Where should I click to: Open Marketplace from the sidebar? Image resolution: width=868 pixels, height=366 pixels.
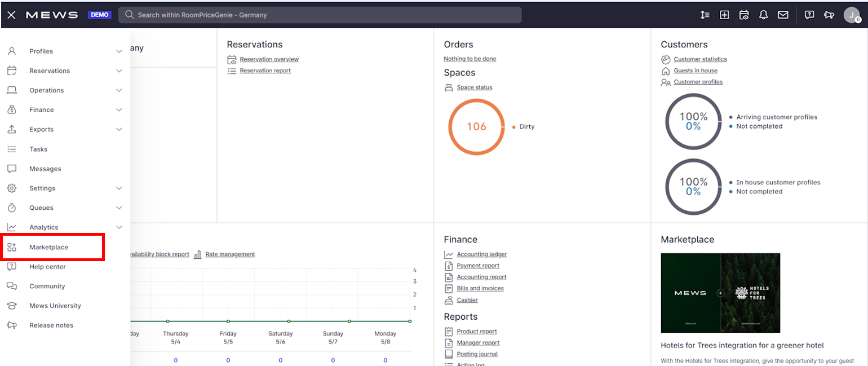pos(48,247)
